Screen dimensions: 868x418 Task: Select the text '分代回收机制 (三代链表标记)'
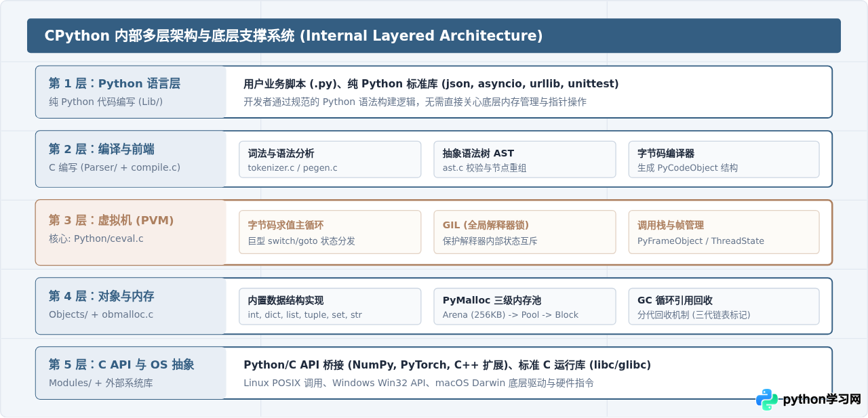click(694, 315)
